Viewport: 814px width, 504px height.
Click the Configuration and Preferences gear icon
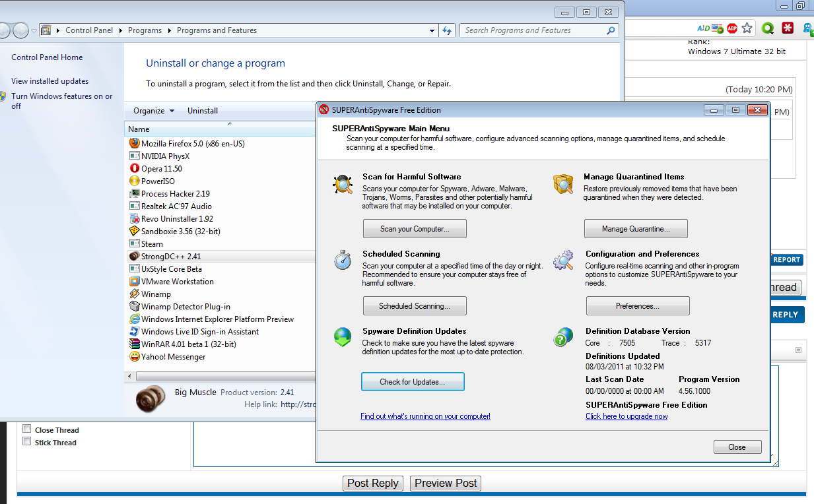[563, 261]
